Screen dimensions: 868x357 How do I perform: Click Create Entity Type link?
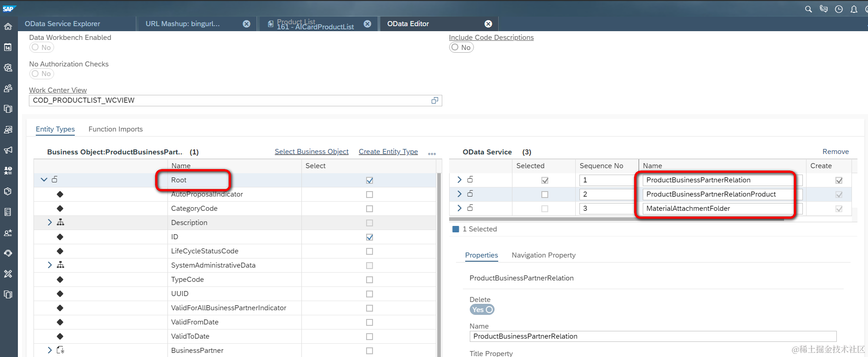point(388,152)
